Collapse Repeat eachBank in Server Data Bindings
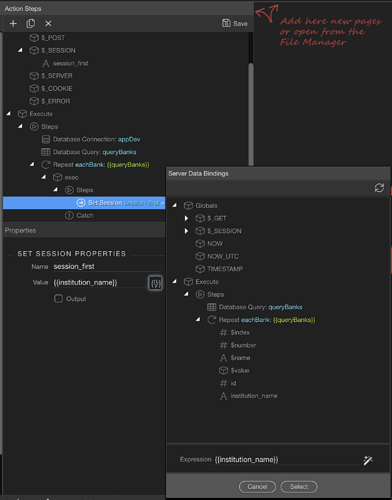 tap(198, 319)
